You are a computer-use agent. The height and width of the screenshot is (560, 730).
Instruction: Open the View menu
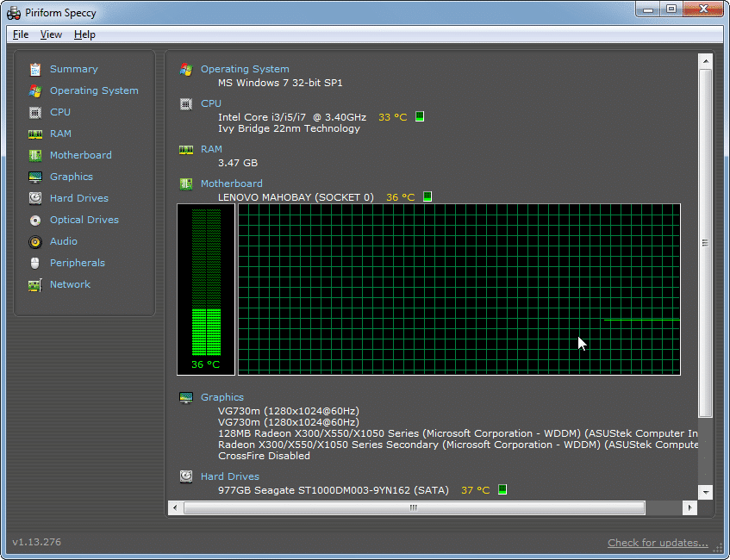(51, 34)
